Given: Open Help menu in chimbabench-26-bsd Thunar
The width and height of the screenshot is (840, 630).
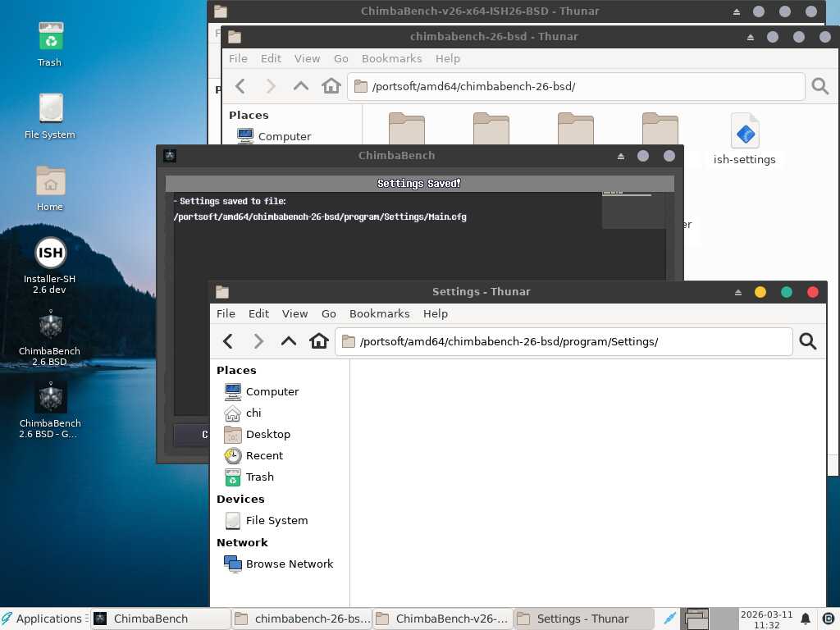Looking at the screenshot, I should click(447, 59).
